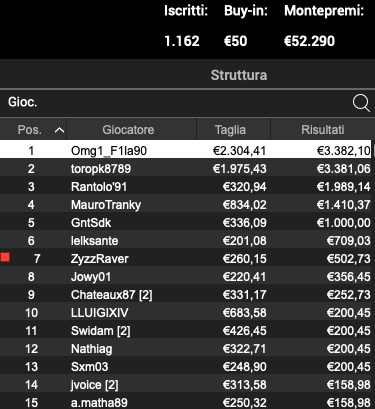
Task: Open the Struttura tab
Action: (x=239, y=75)
